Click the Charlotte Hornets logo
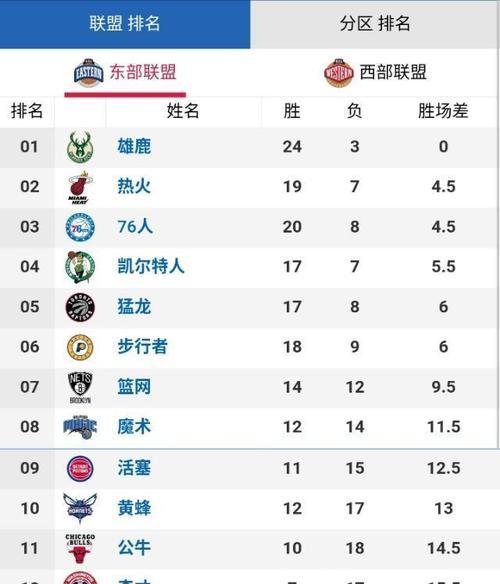 80,508
